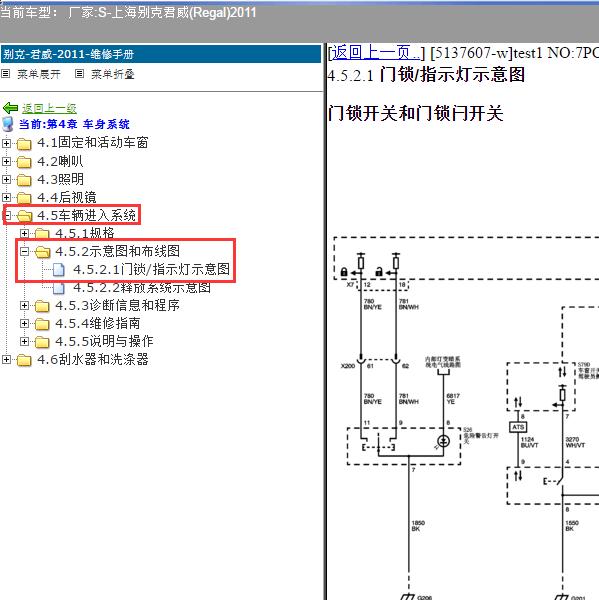This screenshot has width=599, height=600.
Task: Open the 4.5.1规格 tree item
Action: coord(85,233)
